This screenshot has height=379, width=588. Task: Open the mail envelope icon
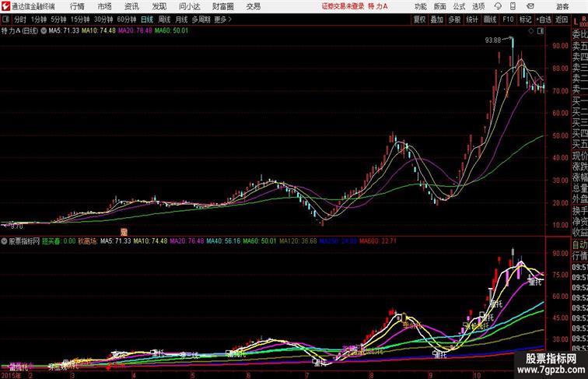pos(530,6)
